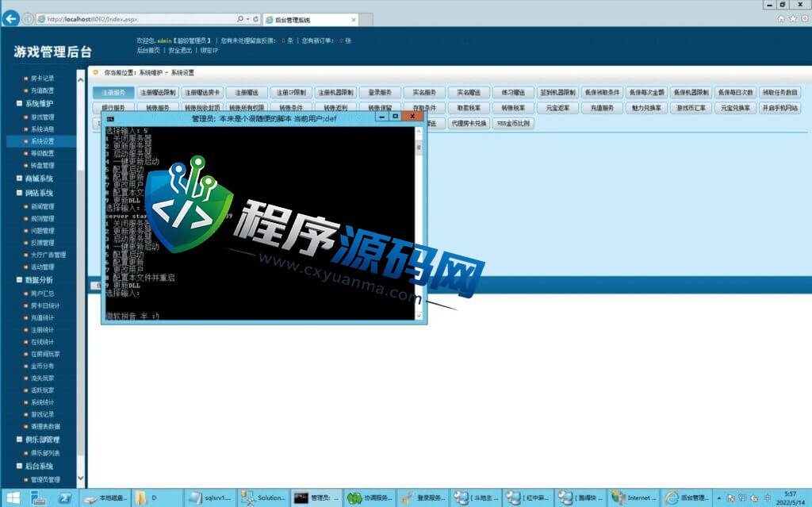Viewport: 812px width, 507px height.
Task: Click the 绑定IP header link
Action: 209,50
